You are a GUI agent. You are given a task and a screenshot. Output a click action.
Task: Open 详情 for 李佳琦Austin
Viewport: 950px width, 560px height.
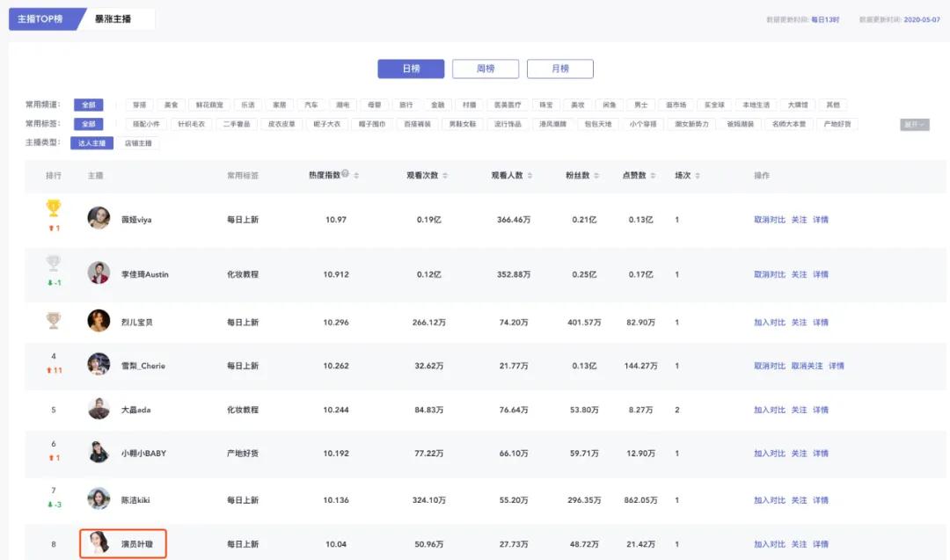coord(821,274)
